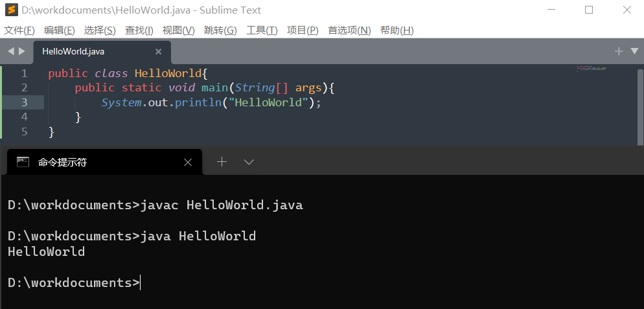644x309 pixels.
Task: Open the 选择(S) menu
Action: (100, 30)
